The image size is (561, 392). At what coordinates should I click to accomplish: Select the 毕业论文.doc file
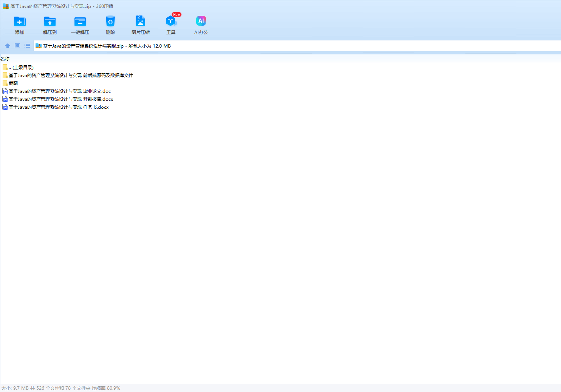tap(57, 91)
